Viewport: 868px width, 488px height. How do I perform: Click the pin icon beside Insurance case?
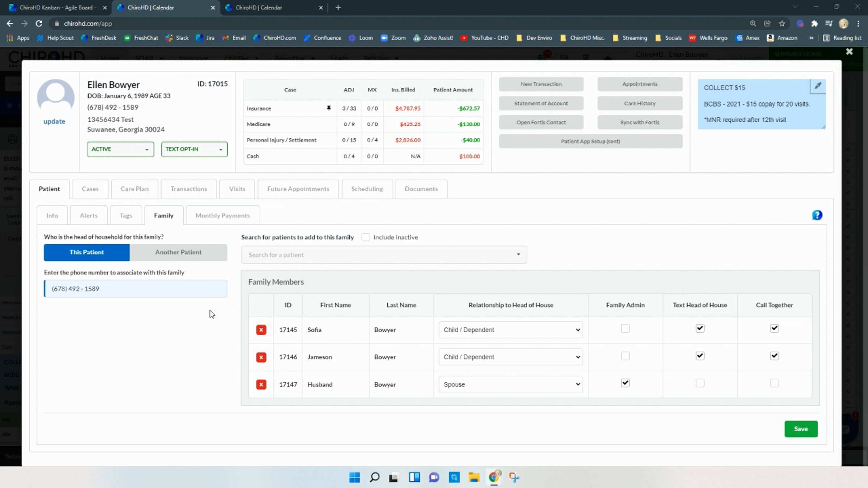click(x=329, y=108)
